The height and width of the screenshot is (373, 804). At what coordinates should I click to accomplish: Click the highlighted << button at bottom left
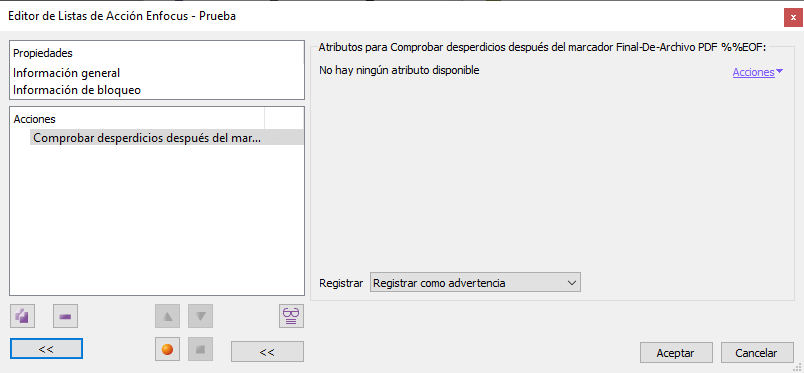46,349
